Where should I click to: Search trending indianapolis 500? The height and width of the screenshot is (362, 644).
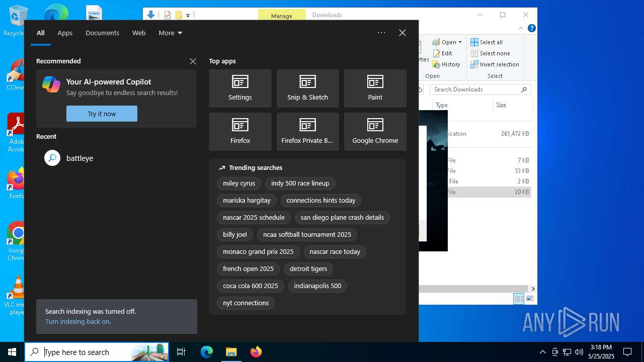click(x=317, y=286)
